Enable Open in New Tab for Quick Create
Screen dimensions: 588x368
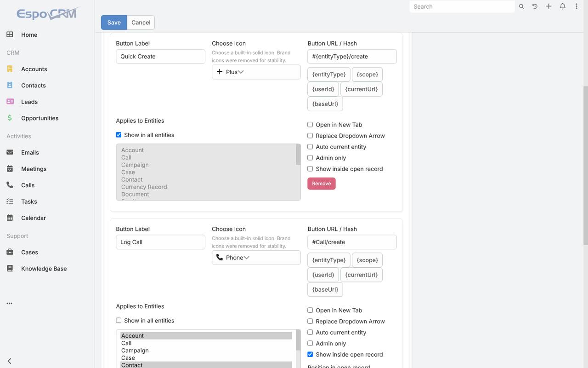tap(310, 125)
